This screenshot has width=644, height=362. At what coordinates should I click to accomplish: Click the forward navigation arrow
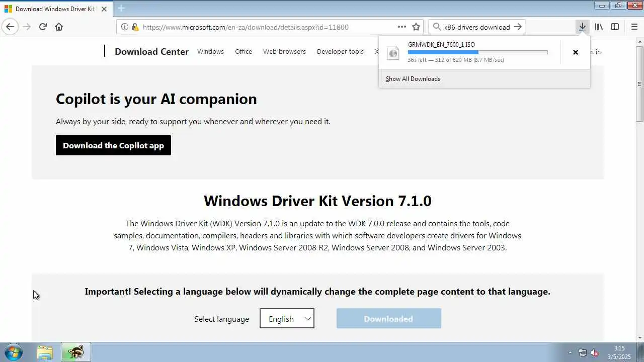tap(27, 27)
